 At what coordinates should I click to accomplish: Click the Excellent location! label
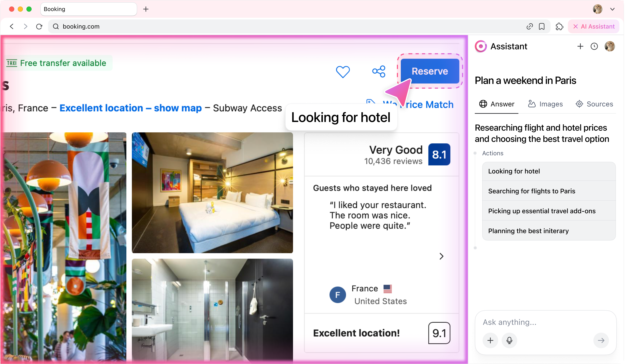pyautogui.click(x=356, y=333)
